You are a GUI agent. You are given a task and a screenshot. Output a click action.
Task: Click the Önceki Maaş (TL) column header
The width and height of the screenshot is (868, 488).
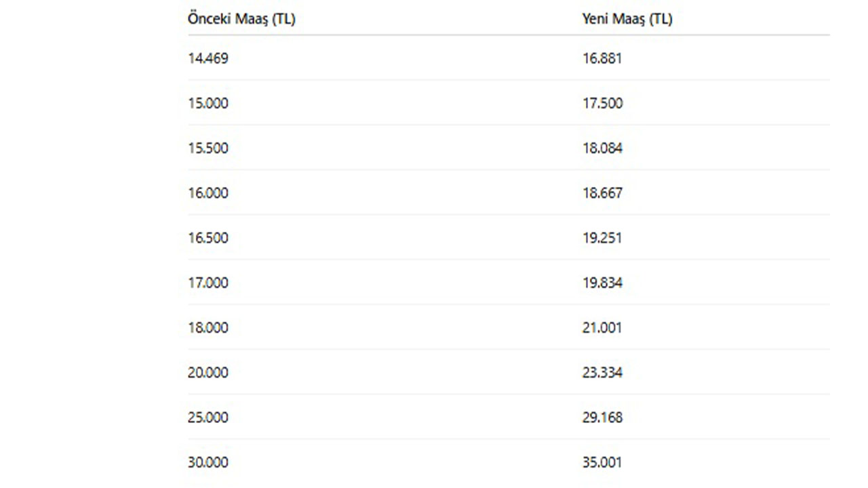coord(241,19)
